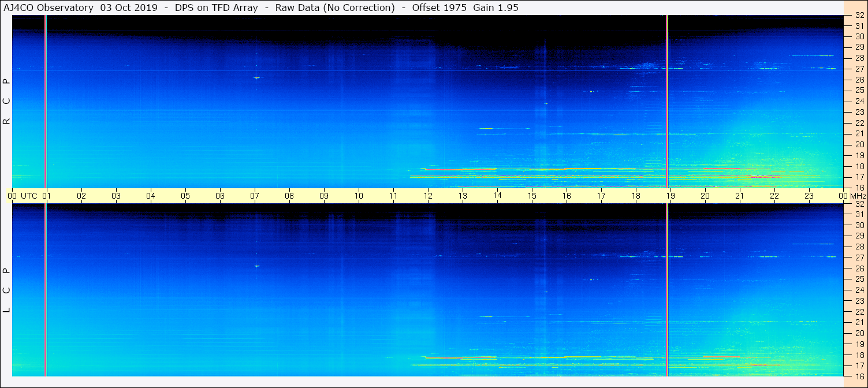This screenshot has width=868, height=388.
Task: Click the 22 hour tick label on time axis
Action: (774, 196)
